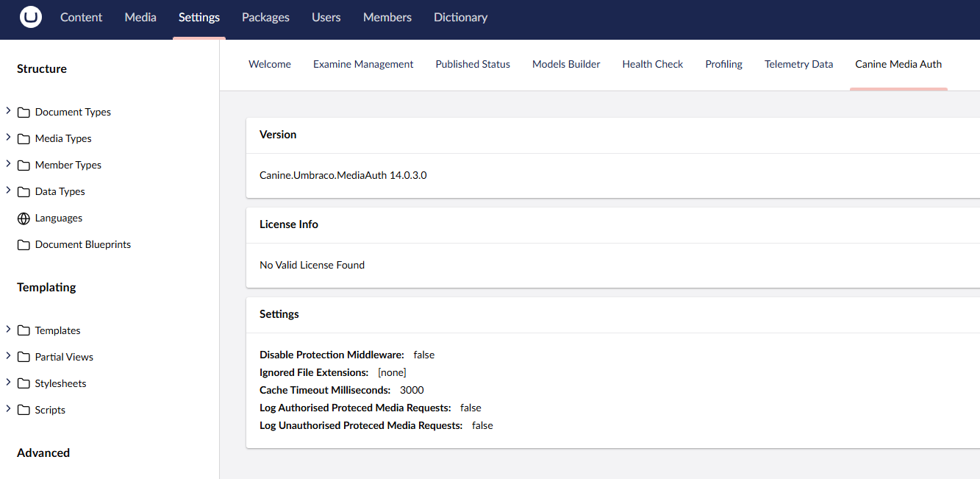This screenshot has height=479, width=980.
Task: Click the [none] ignored extensions value
Action: [x=392, y=373]
